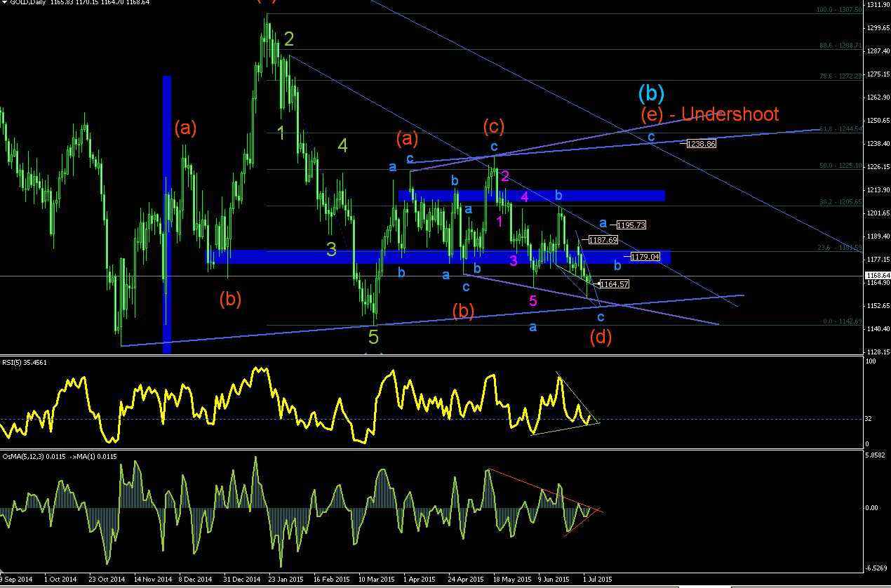Screen dimensions: 891x588
Task: Select the magenta wave 3 label
Action: tap(514, 261)
